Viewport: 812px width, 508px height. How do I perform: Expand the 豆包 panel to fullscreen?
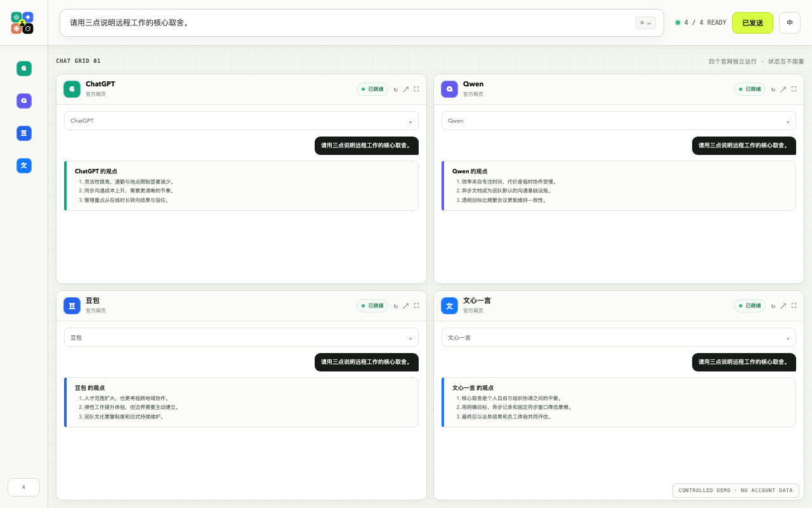pos(416,305)
